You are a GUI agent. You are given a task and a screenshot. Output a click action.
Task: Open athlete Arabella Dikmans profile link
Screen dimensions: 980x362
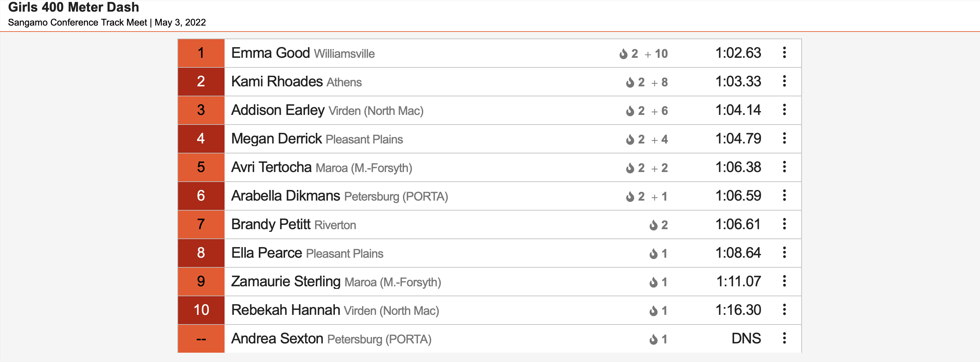(x=285, y=196)
